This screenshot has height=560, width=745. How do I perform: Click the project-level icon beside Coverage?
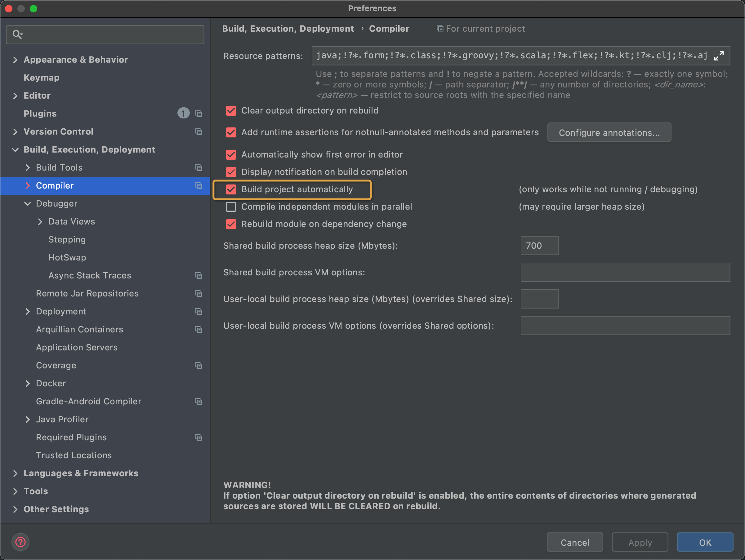pos(199,366)
